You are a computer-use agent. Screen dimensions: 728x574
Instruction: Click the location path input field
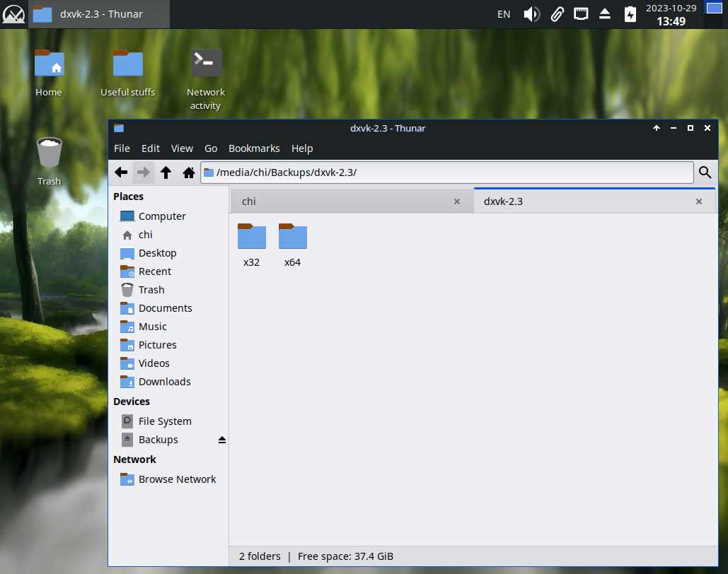click(x=453, y=172)
